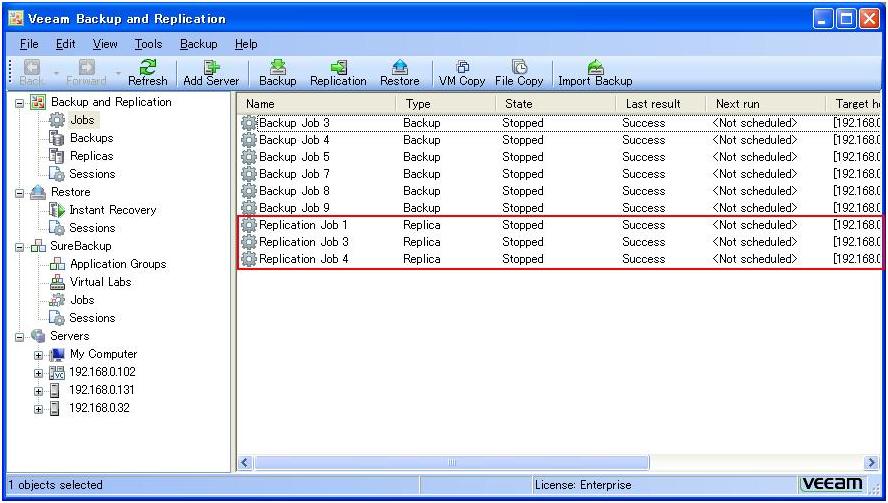This screenshot has width=888, height=503.
Task: Select the Instant Recovery icon
Action: point(57,210)
